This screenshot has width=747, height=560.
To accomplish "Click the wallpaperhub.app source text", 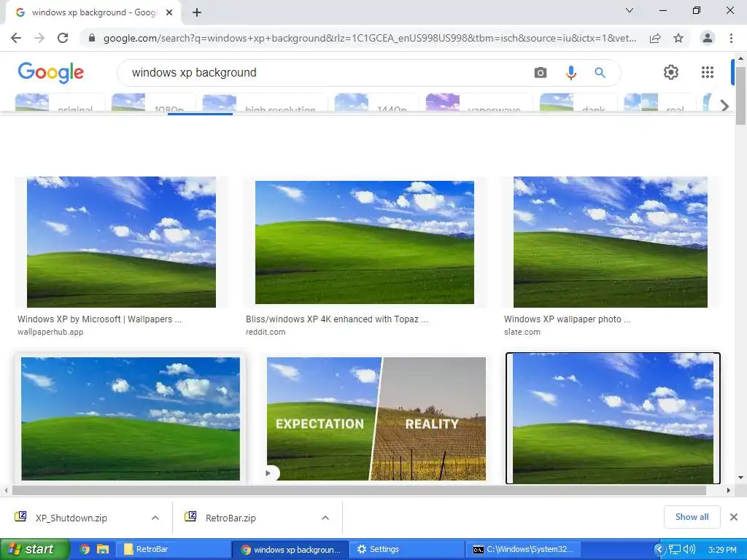I will [x=50, y=332].
